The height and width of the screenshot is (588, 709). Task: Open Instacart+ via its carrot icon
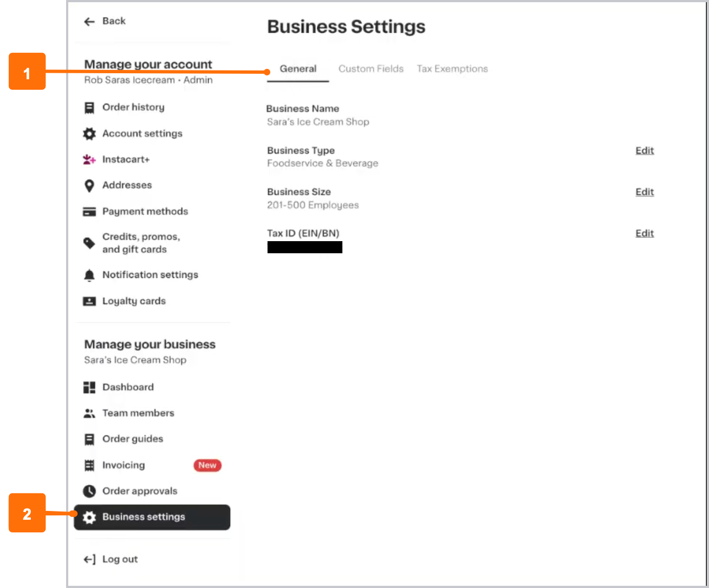click(x=89, y=159)
